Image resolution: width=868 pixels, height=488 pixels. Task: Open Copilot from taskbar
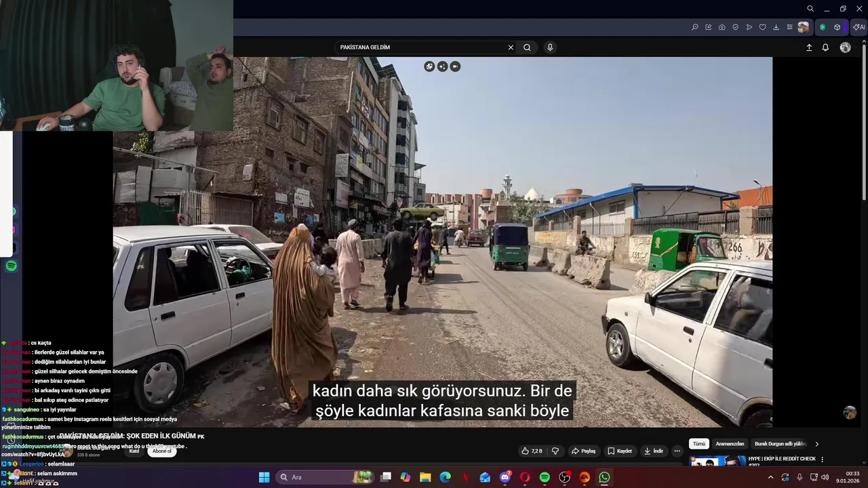(x=406, y=477)
